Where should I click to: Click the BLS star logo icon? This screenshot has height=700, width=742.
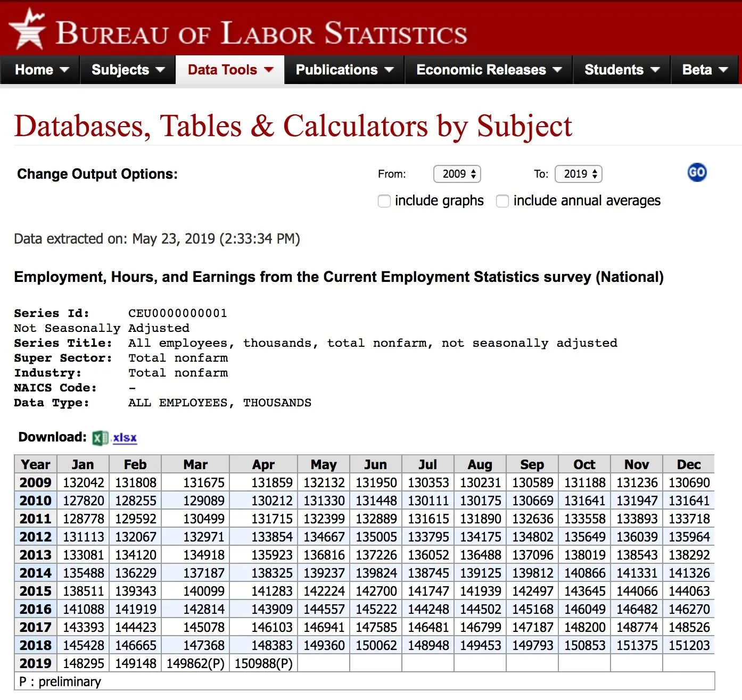[x=27, y=29]
